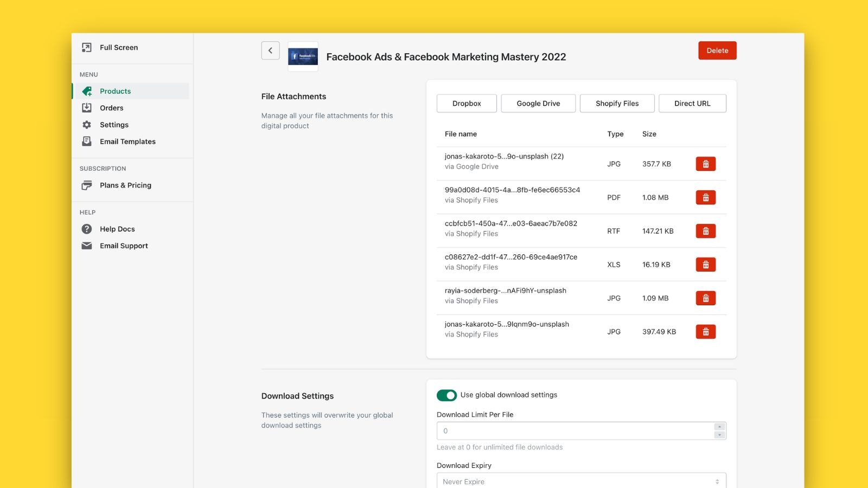Select file name c08627e2-dd1f-47...260-69ce4ae917ce

511,257
